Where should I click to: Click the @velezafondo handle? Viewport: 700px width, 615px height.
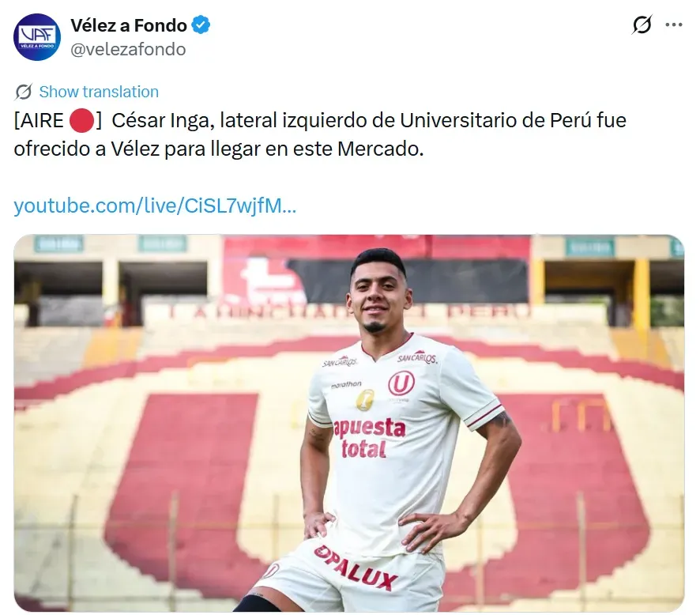128,50
